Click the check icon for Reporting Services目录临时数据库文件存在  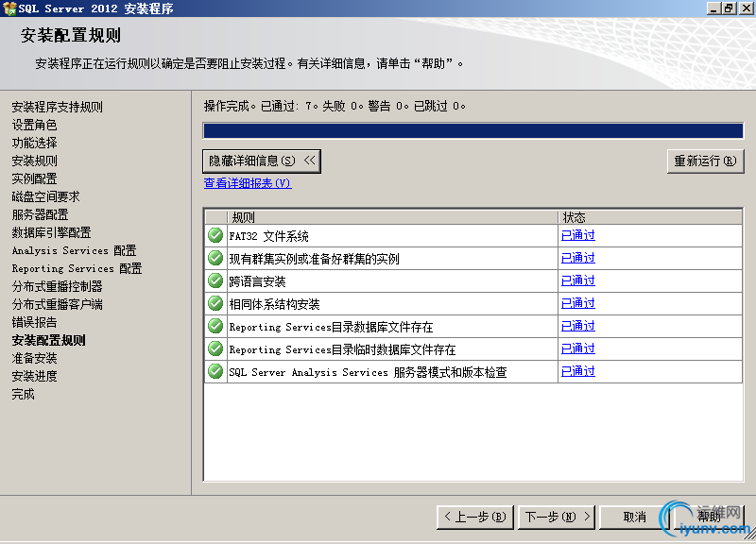click(x=215, y=348)
